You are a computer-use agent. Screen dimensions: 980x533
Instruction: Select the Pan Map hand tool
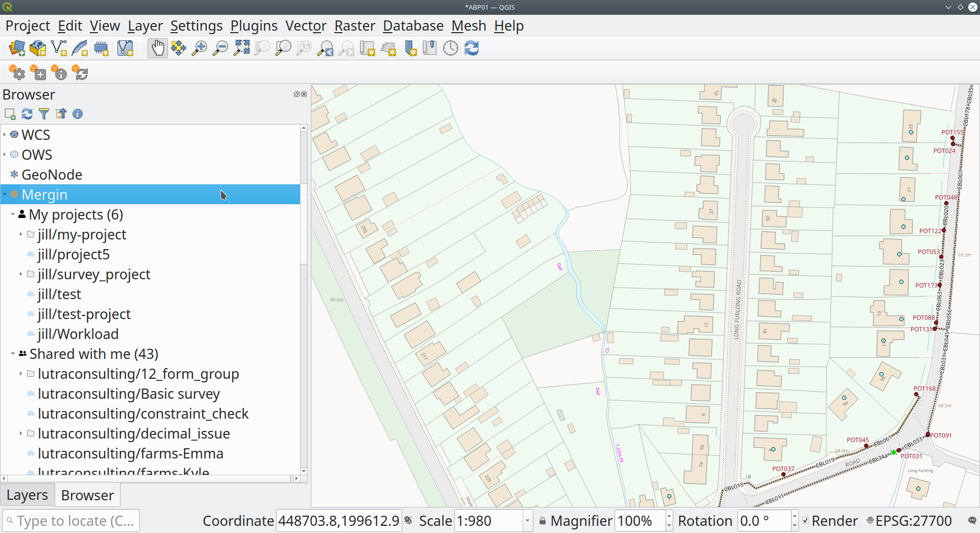coord(157,49)
